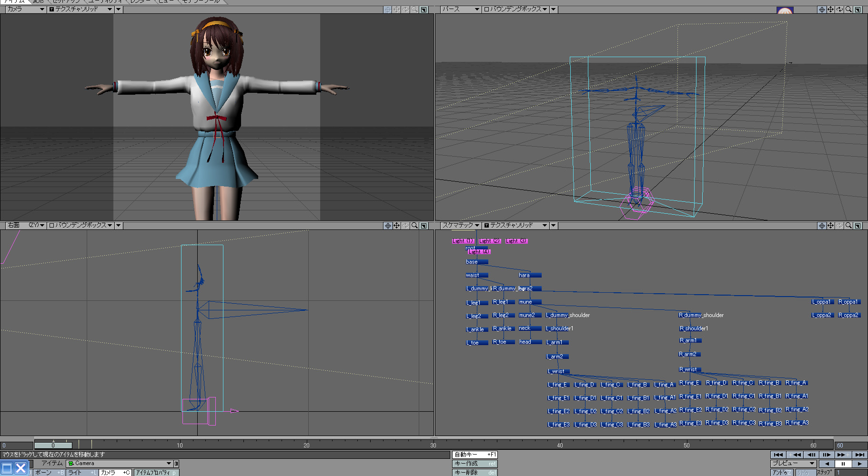This screenshot has height=476, width=868.
Task: Click the zoom magnifier icon in the perspective viewport
Action: 848,10
